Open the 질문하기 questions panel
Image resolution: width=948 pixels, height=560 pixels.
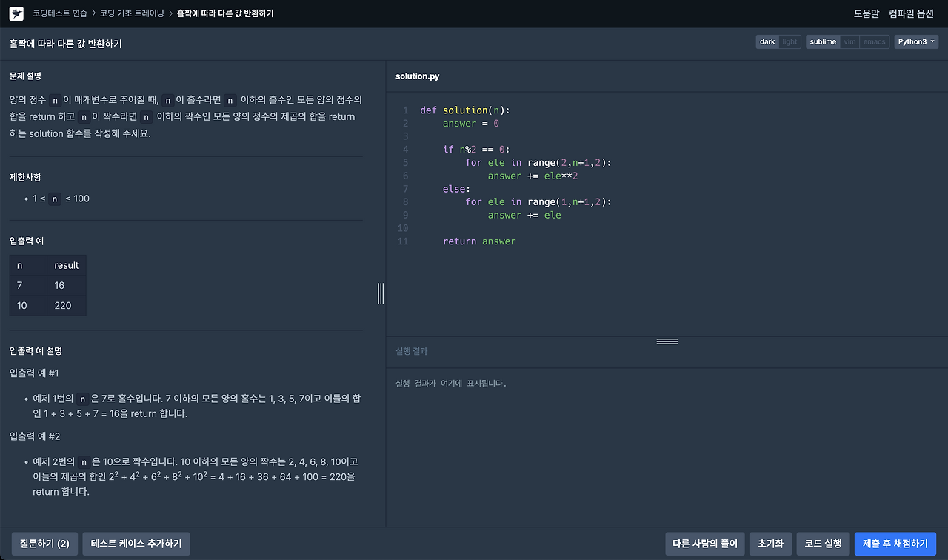pos(44,543)
